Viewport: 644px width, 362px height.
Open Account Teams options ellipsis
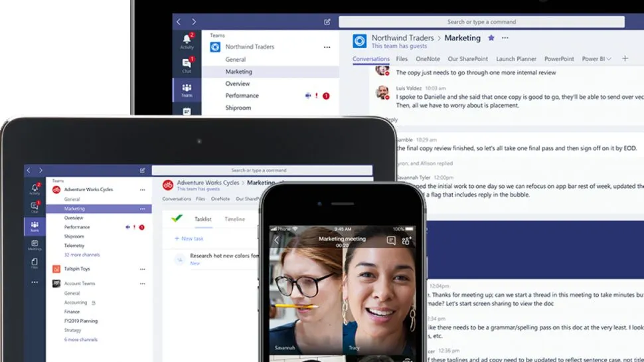(143, 284)
